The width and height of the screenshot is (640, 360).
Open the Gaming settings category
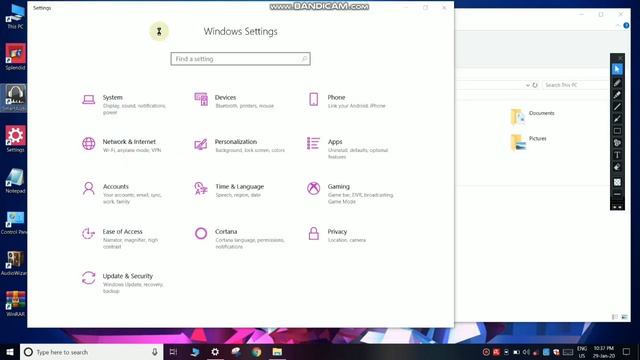click(x=350, y=193)
